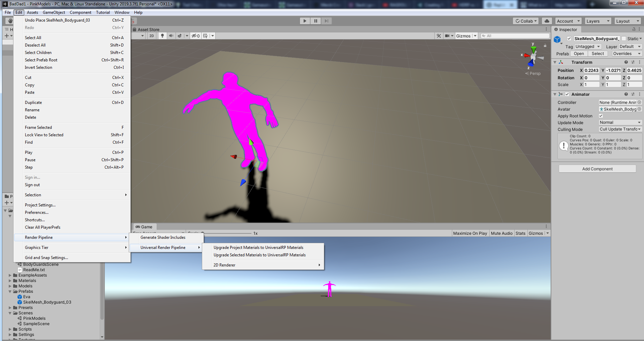Viewport: 644px width, 341px height.
Task: Toggle hidden objects visibility eye icon
Action: (195, 36)
